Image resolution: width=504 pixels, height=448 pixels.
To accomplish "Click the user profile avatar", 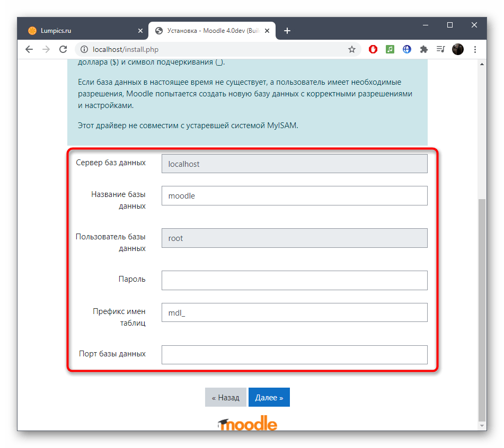I will (x=457, y=49).
